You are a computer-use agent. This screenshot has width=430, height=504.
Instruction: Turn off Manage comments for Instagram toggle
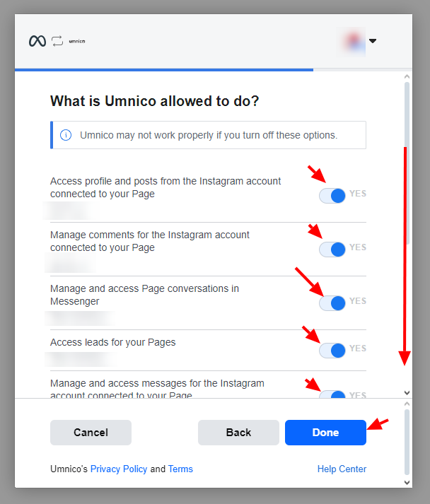click(x=332, y=249)
